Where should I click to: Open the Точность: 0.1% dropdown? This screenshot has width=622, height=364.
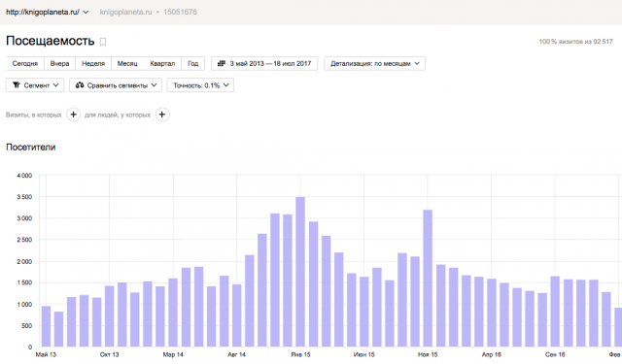[x=200, y=85]
